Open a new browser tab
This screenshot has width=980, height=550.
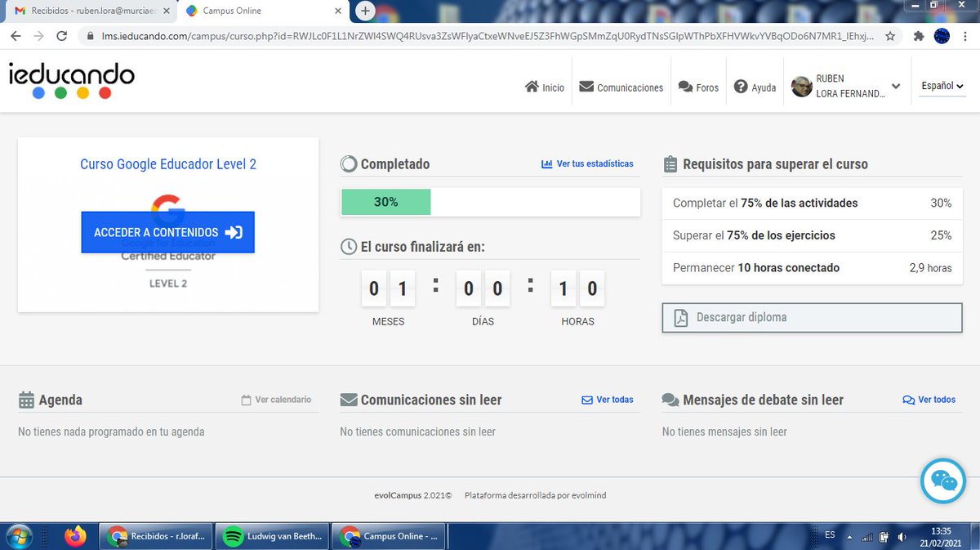click(x=366, y=11)
